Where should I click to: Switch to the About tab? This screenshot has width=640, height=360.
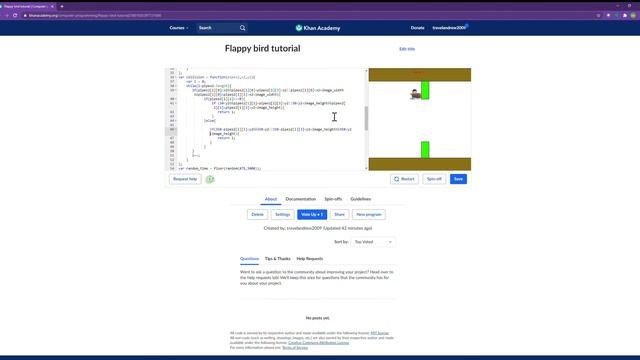(x=271, y=199)
